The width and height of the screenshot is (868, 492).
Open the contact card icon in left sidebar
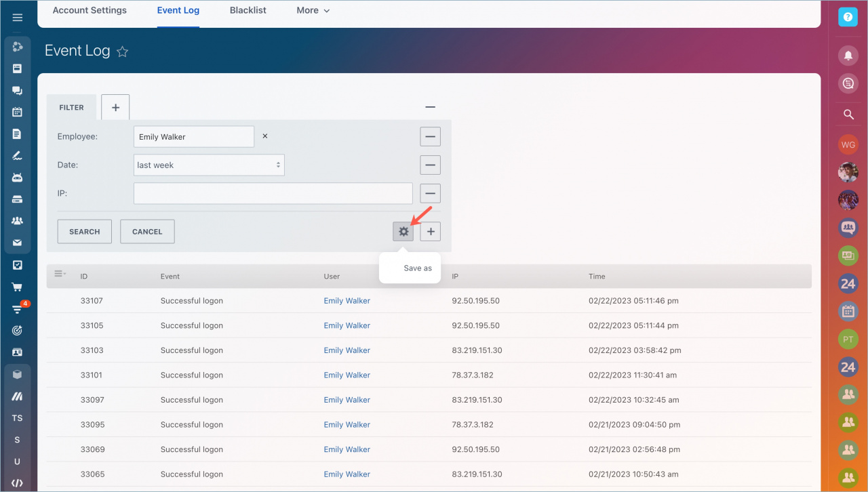18,352
